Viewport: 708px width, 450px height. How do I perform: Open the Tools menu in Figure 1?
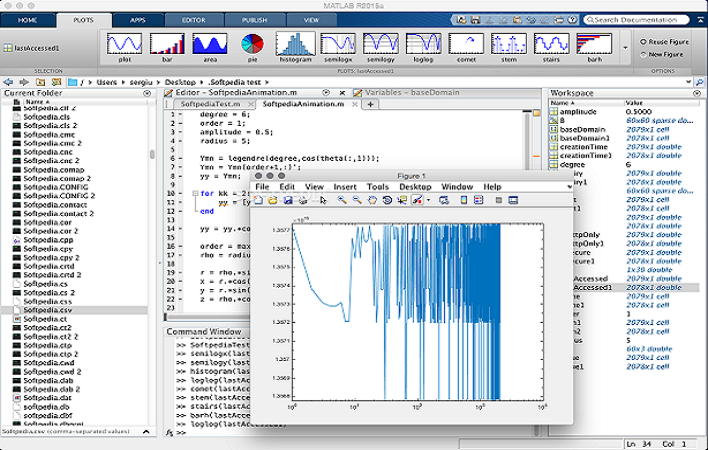(x=377, y=187)
